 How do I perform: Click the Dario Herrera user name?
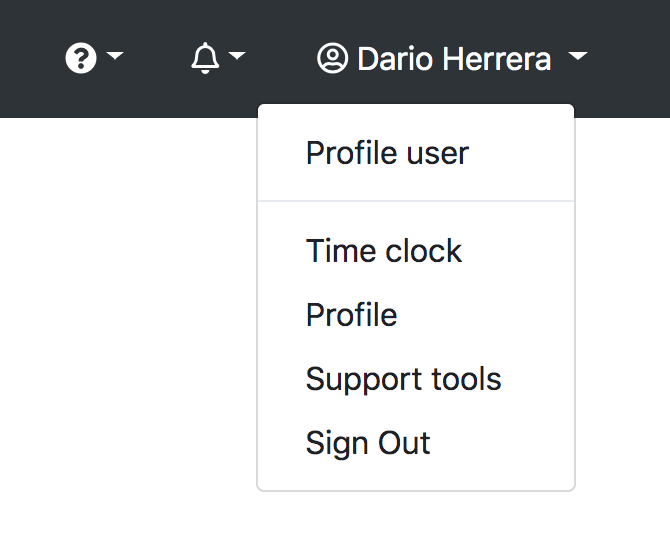click(x=454, y=59)
